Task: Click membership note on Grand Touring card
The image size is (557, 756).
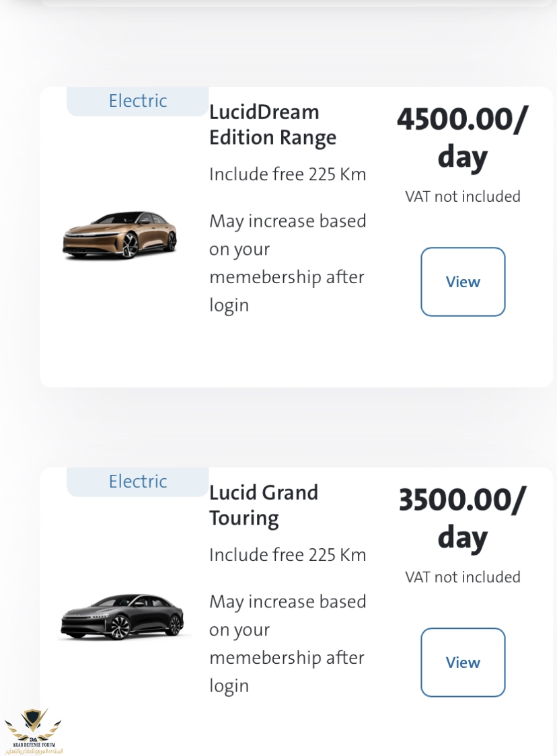Action: (x=287, y=644)
